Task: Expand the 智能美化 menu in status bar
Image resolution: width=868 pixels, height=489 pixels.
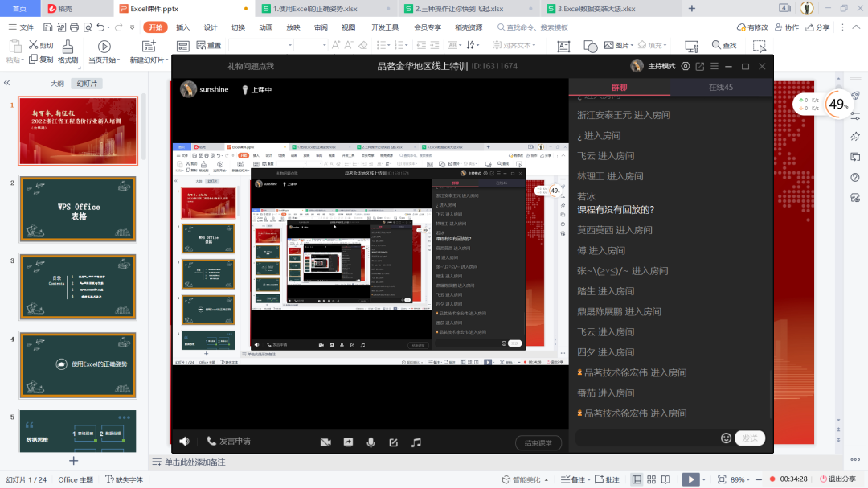Action: pyautogui.click(x=526, y=479)
